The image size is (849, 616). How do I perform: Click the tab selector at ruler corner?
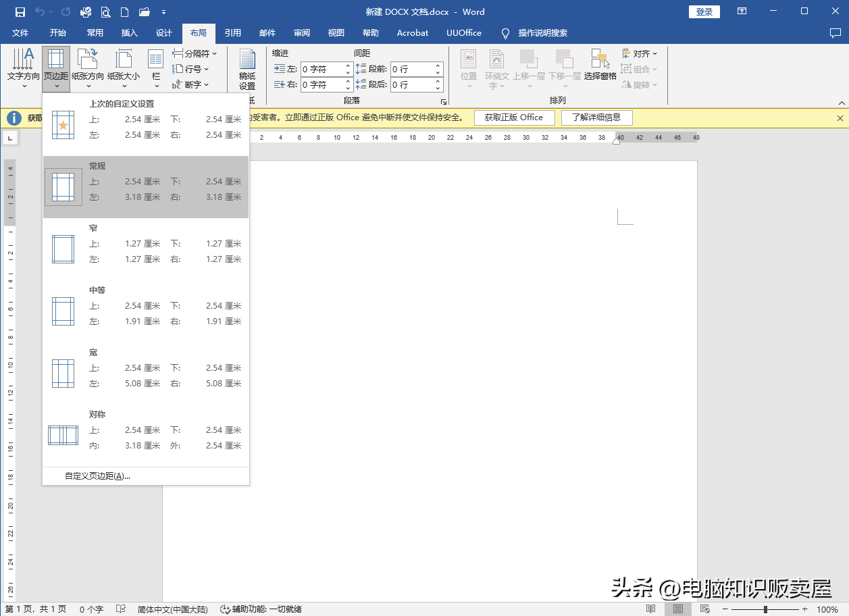pos(10,138)
